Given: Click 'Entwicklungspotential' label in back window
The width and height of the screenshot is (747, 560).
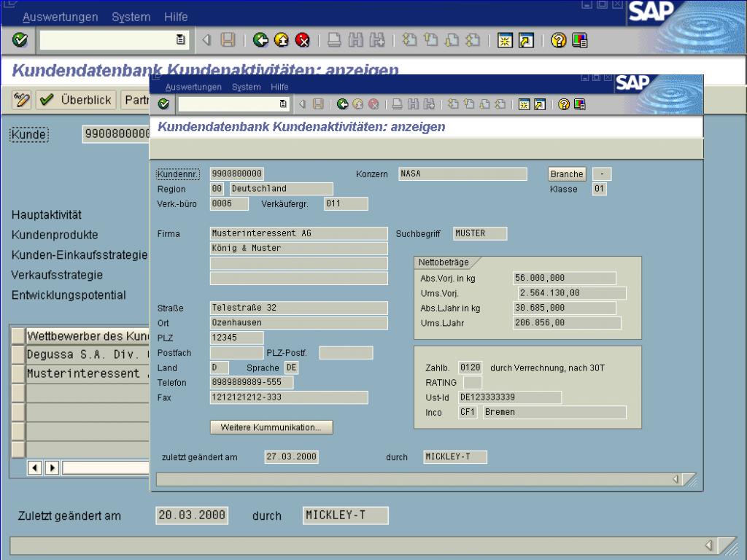Looking at the screenshot, I should pyautogui.click(x=69, y=295).
